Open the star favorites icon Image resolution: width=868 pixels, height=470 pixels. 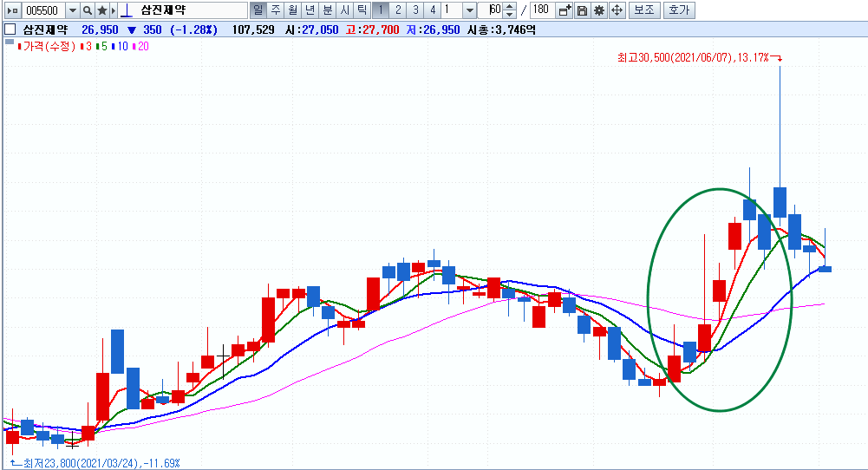102,10
